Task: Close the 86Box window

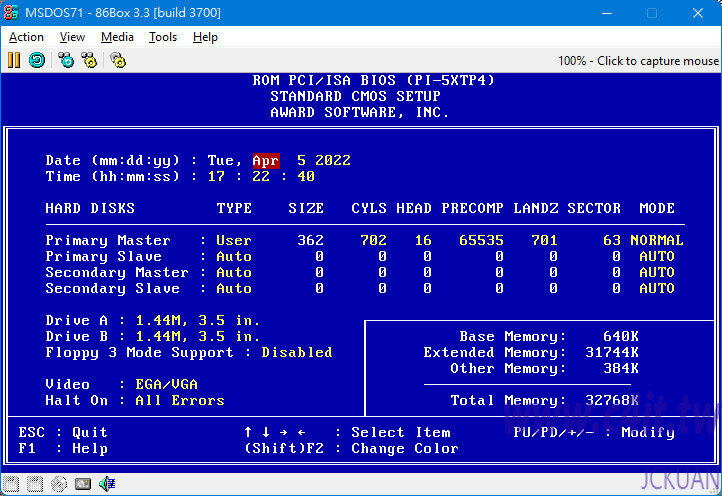Action: point(698,13)
